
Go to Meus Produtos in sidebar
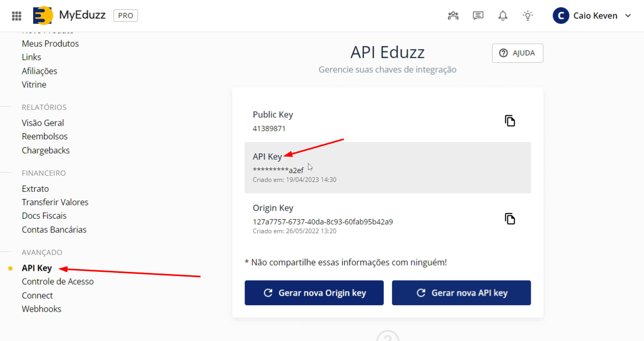(x=50, y=44)
